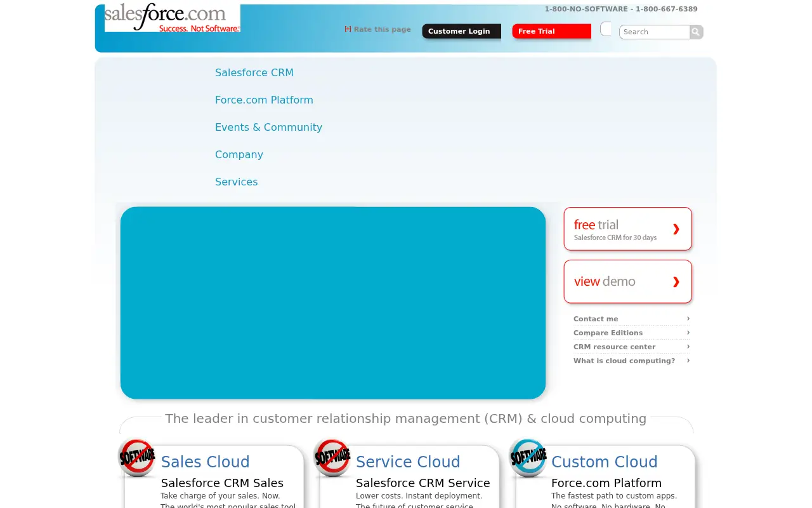Click the Custom Cloud no-software badge
The height and width of the screenshot is (508, 812).
coord(528,457)
